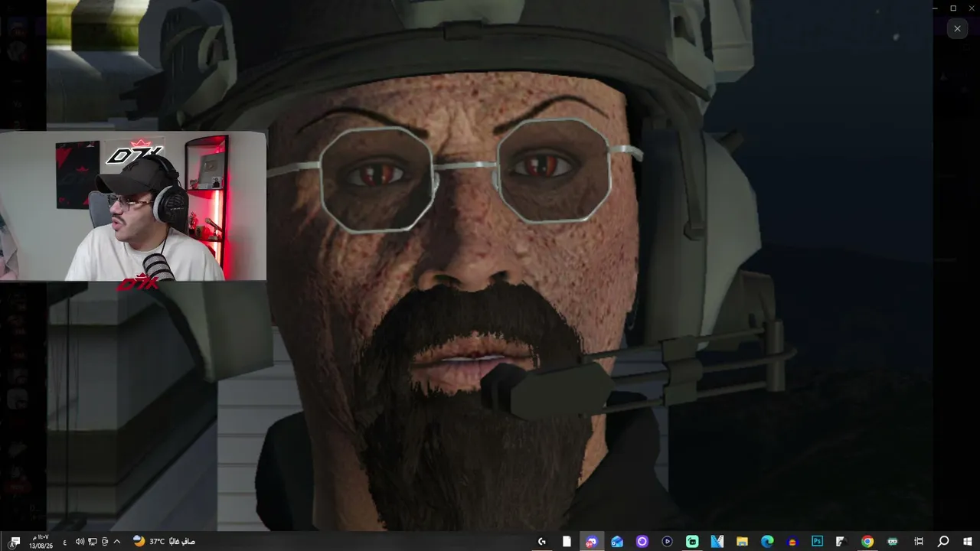
Task: Open the clock and date 13/08/26
Action: tap(41, 542)
